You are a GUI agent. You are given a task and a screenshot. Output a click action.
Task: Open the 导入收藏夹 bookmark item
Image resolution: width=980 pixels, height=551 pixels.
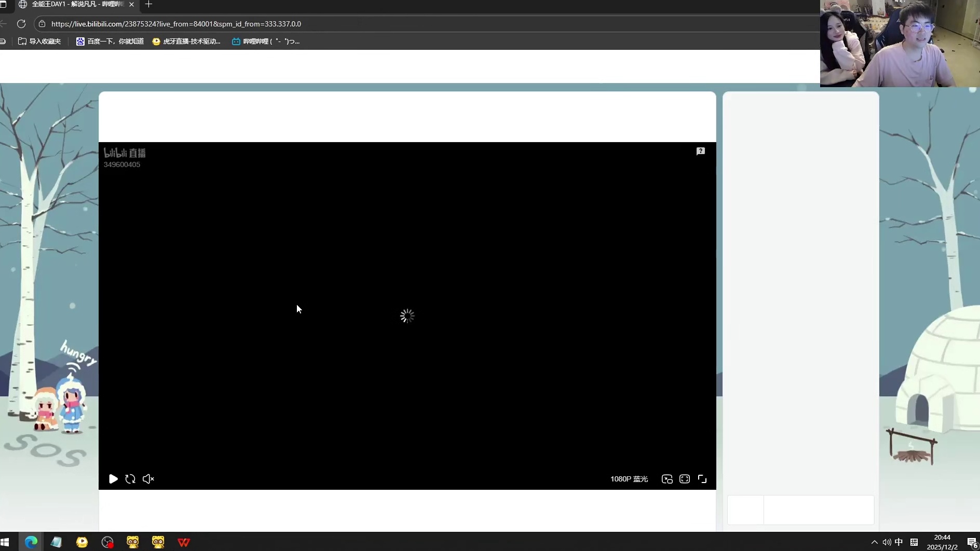(39, 42)
